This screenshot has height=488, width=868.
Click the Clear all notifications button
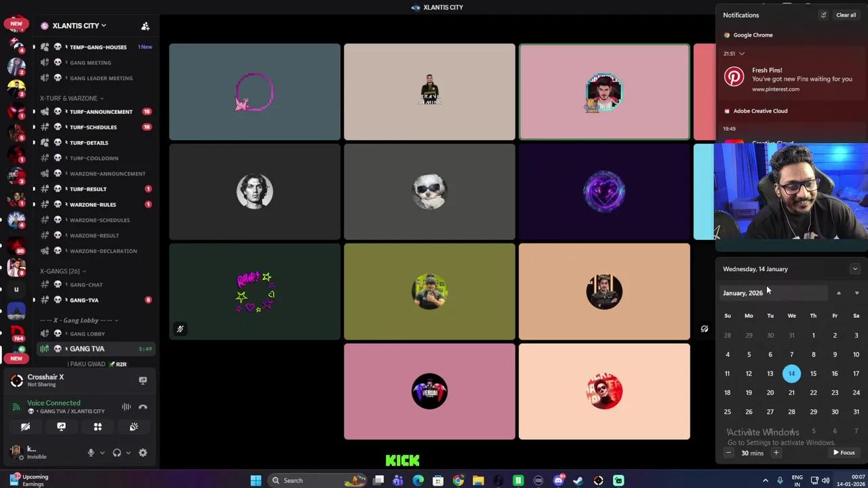846,14
